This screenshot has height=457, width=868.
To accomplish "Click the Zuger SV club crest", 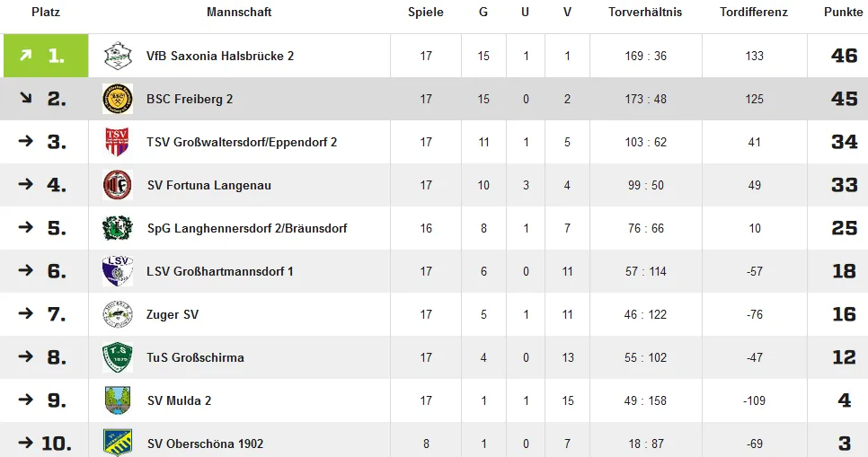I will (118, 314).
